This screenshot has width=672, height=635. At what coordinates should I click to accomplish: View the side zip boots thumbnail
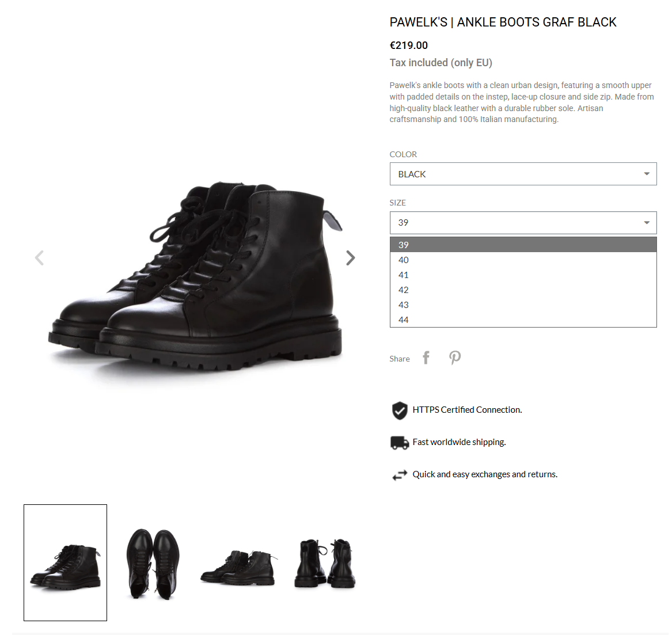[239, 567]
